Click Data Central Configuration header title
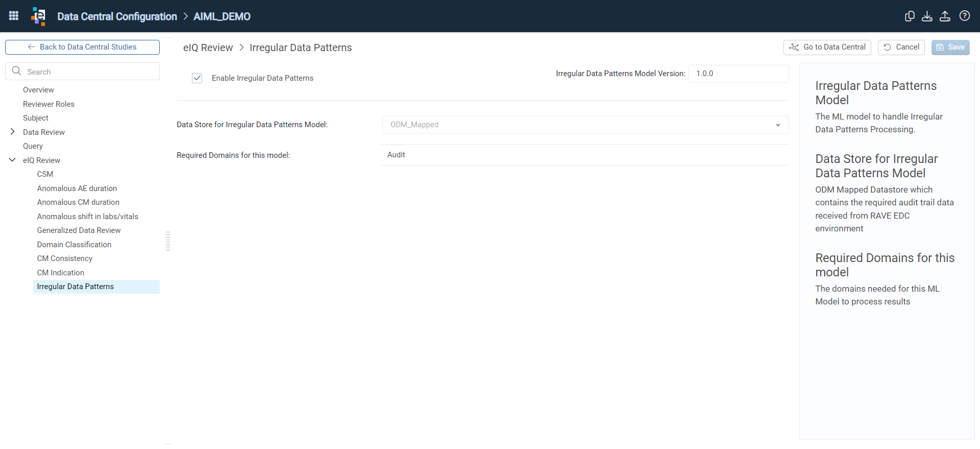 [117, 16]
